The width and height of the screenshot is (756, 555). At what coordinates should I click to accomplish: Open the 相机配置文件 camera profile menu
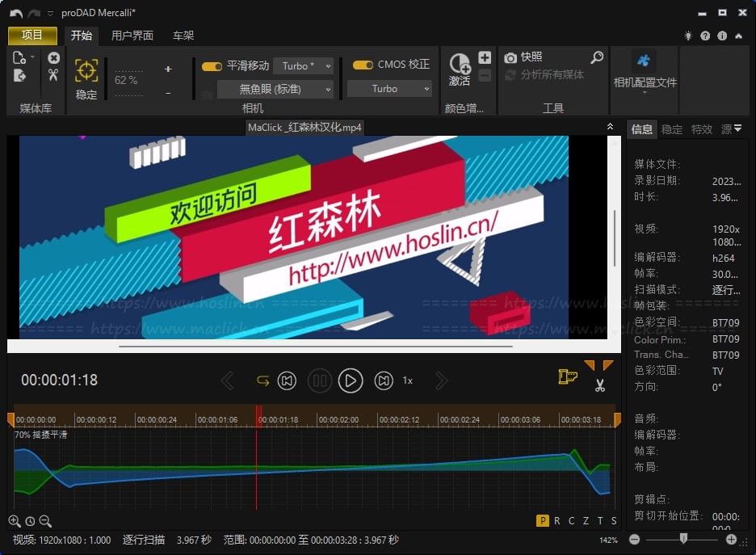click(645, 73)
